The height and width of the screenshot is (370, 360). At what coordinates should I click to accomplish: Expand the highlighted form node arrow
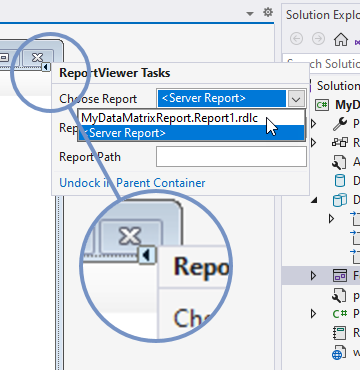tap(313, 276)
